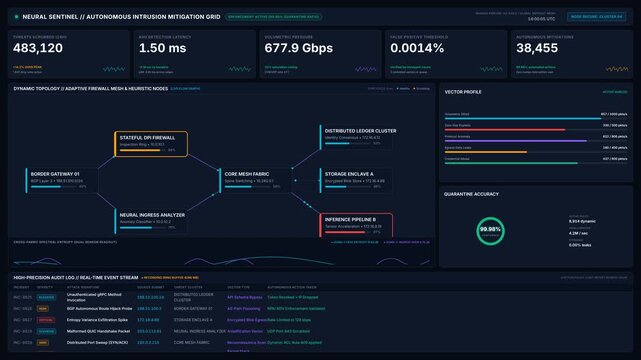Viewport: 641px width, 360px height.
Task: Open "Entropy Variance Exfiltration Spike" log row
Action: [x=320, y=320]
